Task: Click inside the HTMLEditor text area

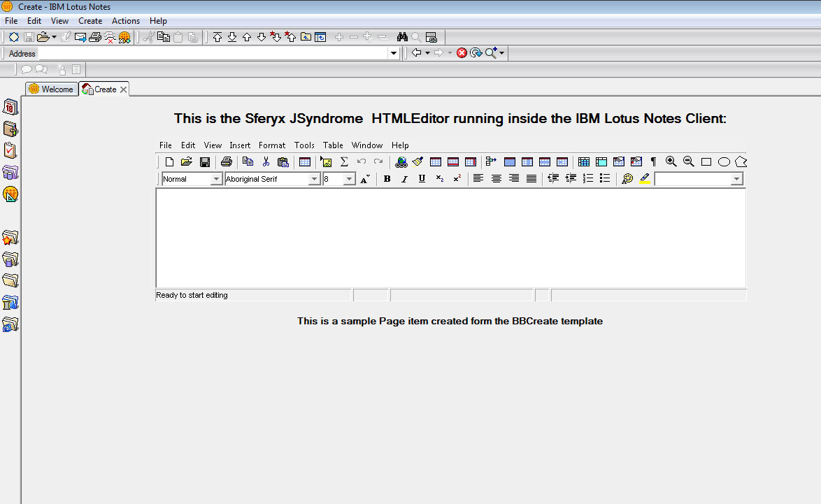Action: [450, 238]
